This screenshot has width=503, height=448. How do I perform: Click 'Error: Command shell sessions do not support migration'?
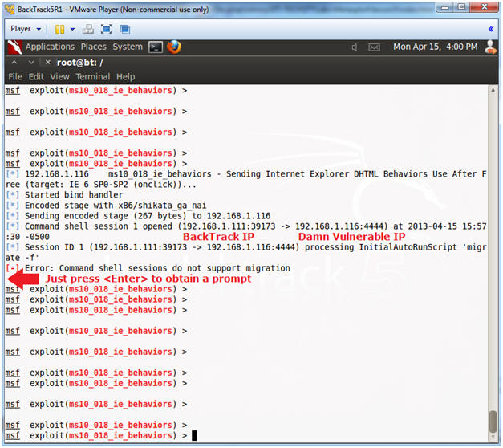click(x=148, y=268)
